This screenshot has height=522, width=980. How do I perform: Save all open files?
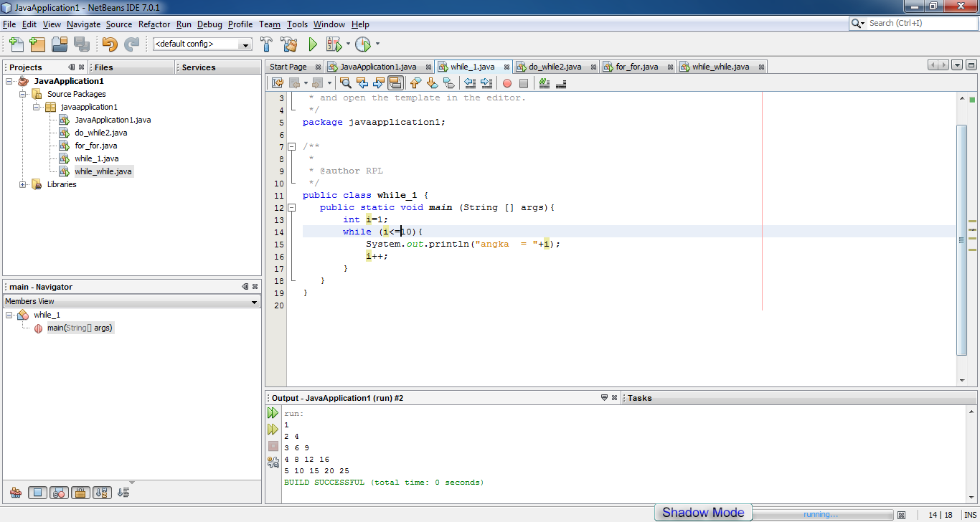coord(82,44)
